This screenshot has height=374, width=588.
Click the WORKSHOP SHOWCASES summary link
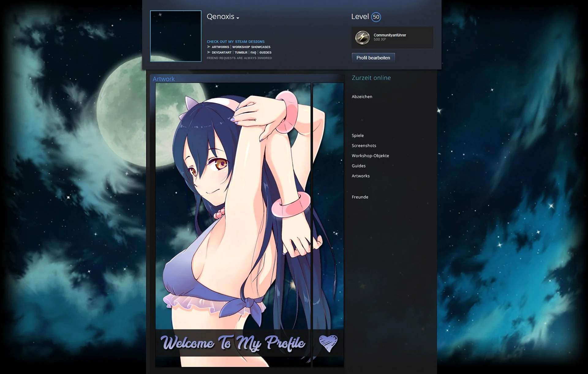pyautogui.click(x=251, y=47)
